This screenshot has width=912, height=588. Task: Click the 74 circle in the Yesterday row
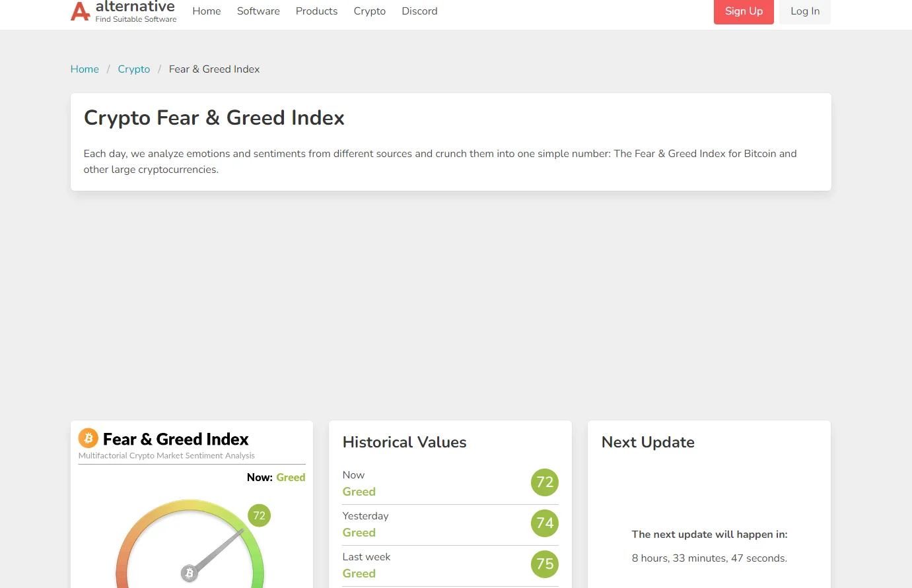pyautogui.click(x=545, y=523)
